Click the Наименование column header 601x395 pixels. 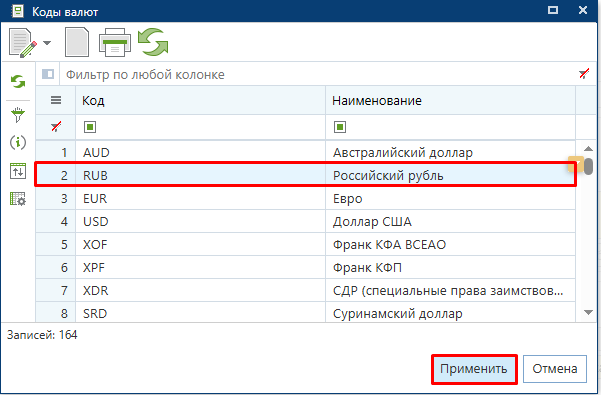(x=450, y=100)
